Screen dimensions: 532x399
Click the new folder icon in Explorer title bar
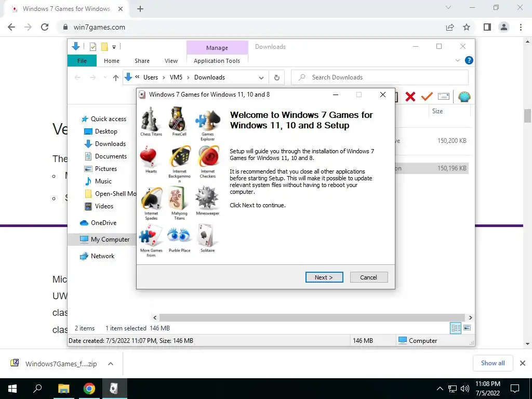point(104,47)
